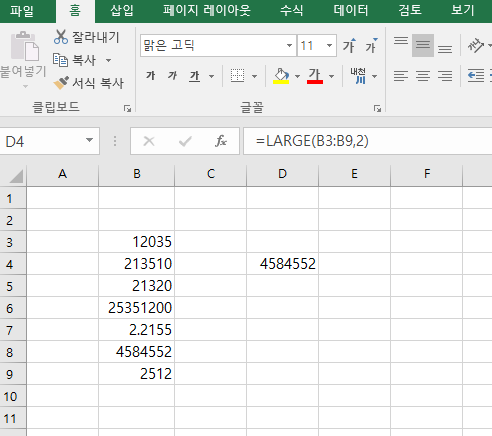Select cell D4 showing 4584552
492x436 pixels.
(283, 264)
